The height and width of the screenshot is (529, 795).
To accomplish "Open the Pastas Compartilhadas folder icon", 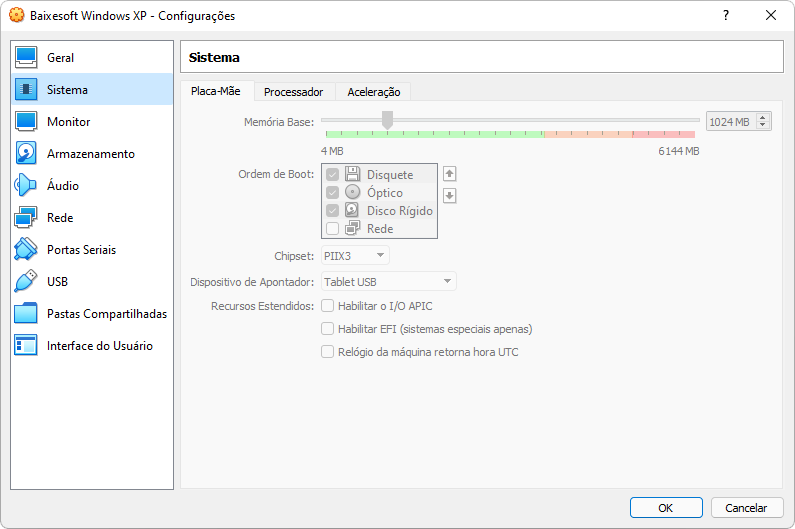I will [x=25, y=313].
